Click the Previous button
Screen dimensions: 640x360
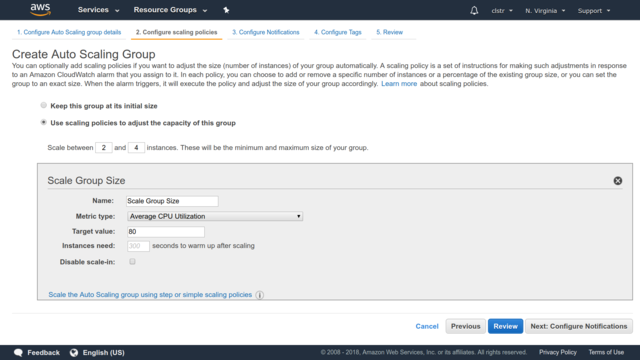coord(465,326)
